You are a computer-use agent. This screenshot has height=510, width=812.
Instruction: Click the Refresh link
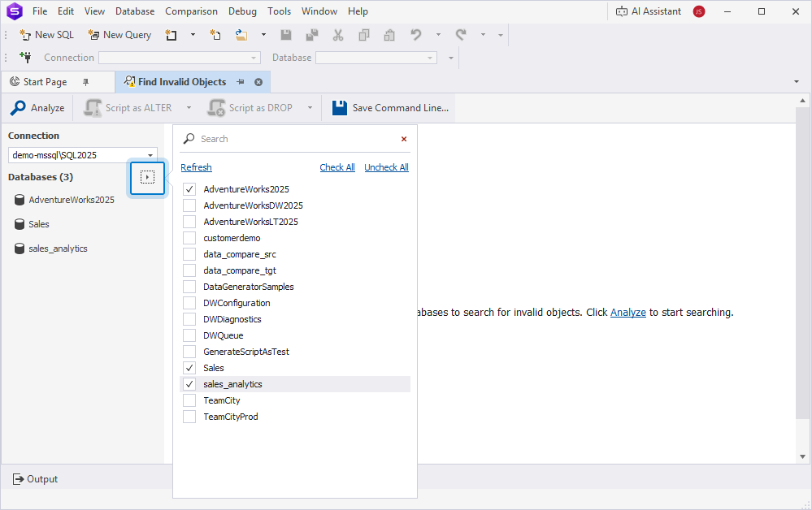(196, 167)
